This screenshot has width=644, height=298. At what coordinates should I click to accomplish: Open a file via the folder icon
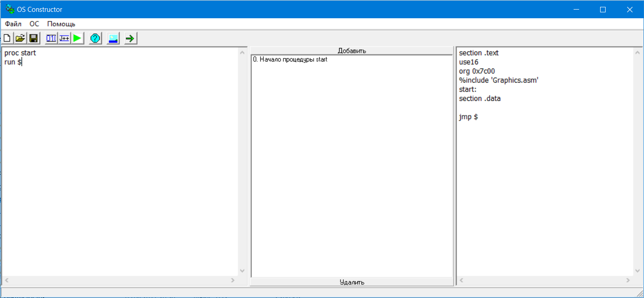(x=20, y=38)
